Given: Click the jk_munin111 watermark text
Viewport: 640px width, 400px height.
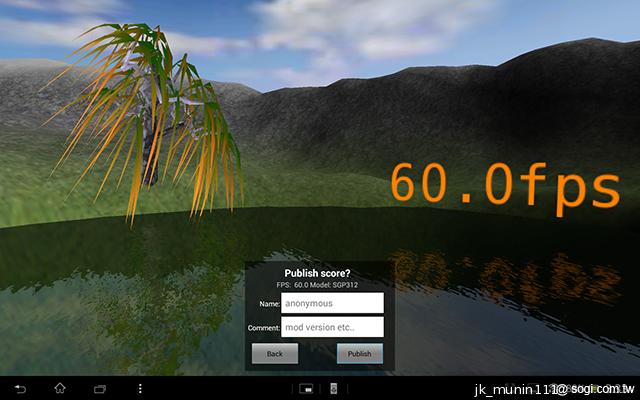Looking at the screenshot, I should pyautogui.click(x=552, y=388).
